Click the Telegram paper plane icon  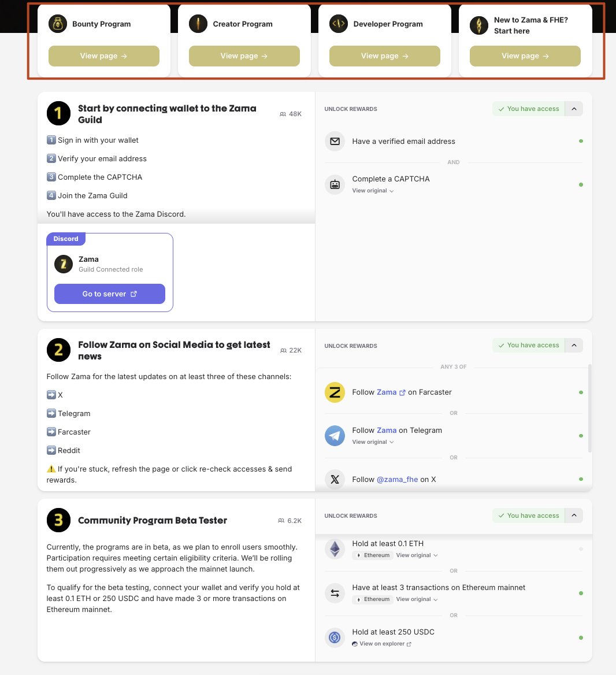(335, 436)
